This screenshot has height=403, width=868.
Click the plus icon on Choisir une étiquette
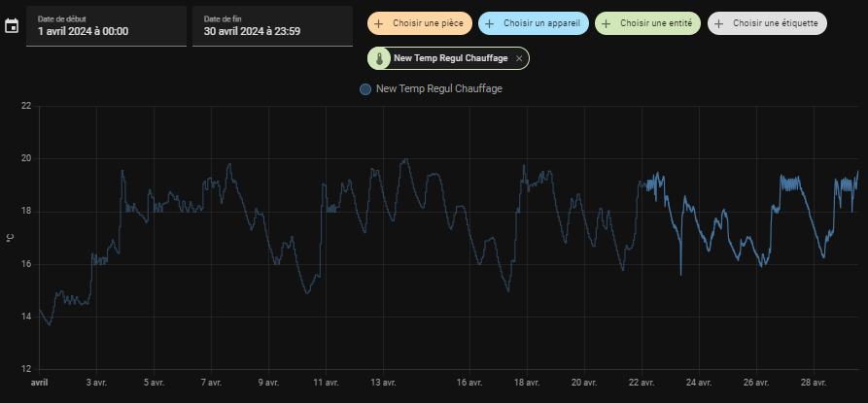pyautogui.click(x=719, y=22)
